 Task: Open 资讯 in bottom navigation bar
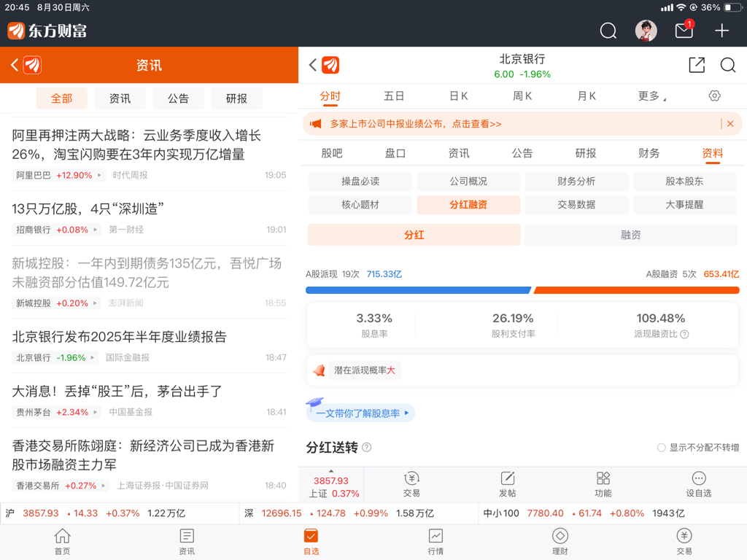coord(187,542)
